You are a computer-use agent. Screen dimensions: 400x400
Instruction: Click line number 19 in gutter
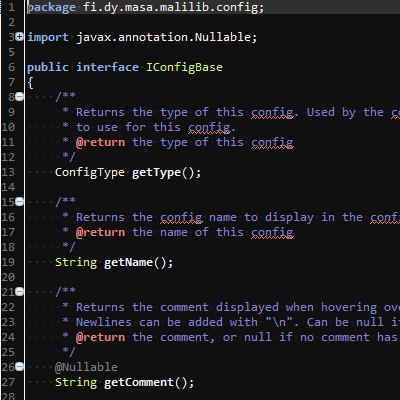pyautogui.click(x=8, y=262)
